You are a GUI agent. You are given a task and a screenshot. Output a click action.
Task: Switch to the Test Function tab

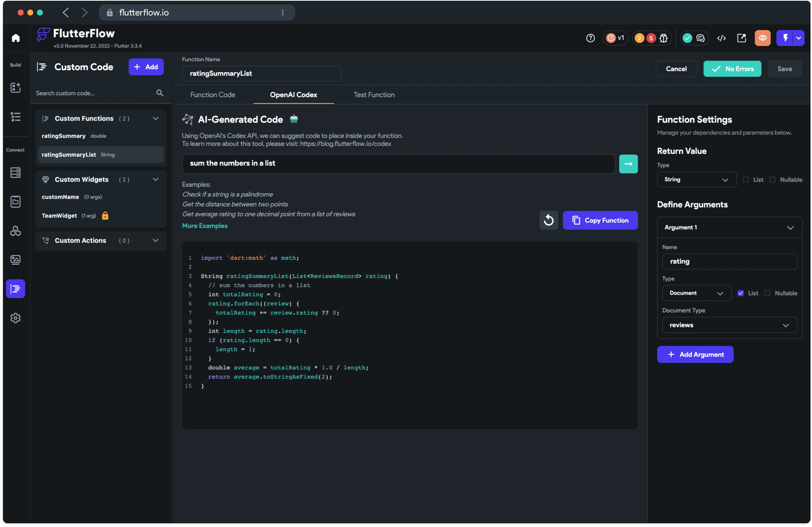[374, 95]
